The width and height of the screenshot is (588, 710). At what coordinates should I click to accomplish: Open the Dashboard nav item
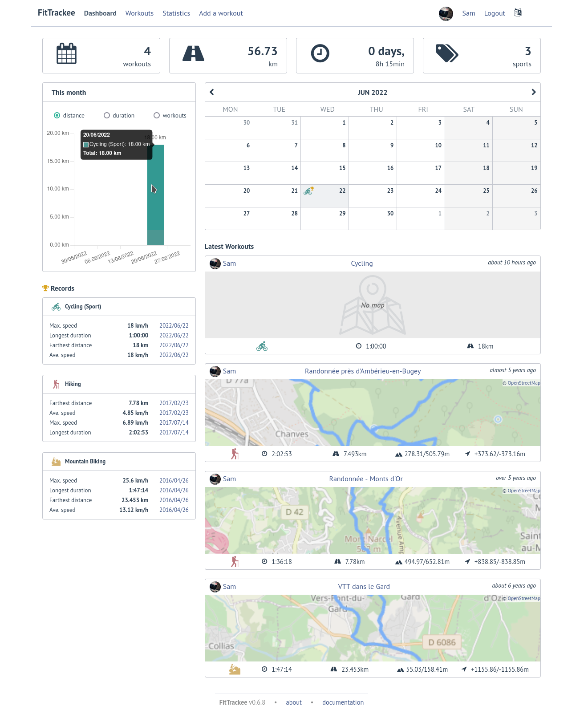(100, 13)
